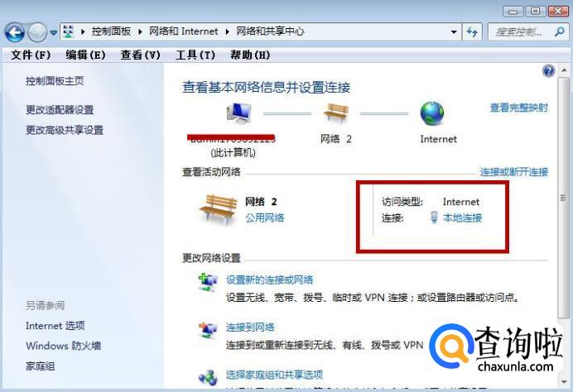Click the magnifier icon in search box

point(559,32)
